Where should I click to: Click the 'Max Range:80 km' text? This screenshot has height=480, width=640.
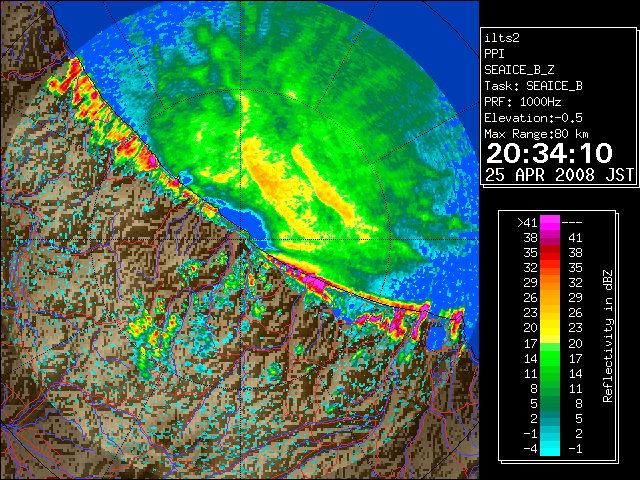[x=536, y=134]
